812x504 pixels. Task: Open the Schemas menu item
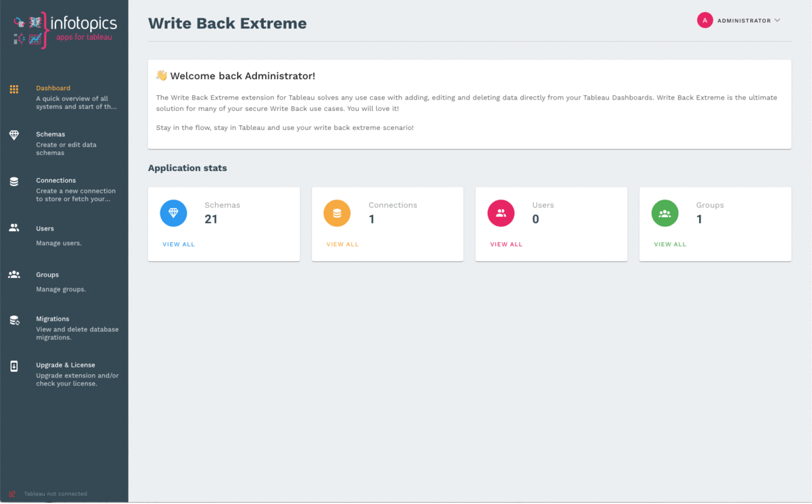tap(64, 143)
